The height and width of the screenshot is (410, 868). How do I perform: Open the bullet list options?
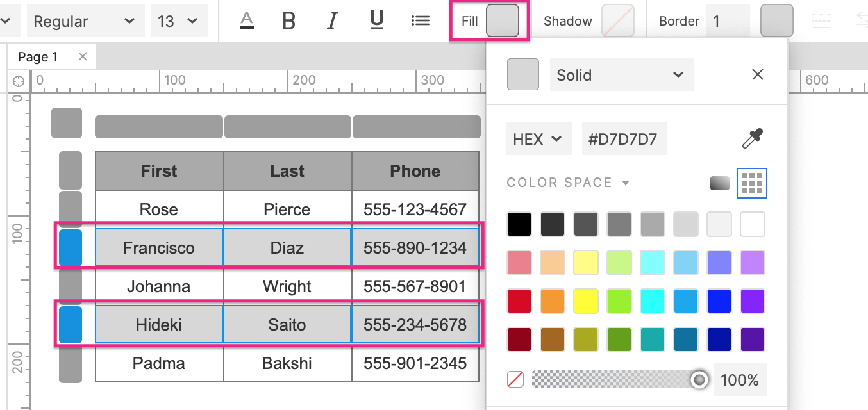click(x=420, y=21)
